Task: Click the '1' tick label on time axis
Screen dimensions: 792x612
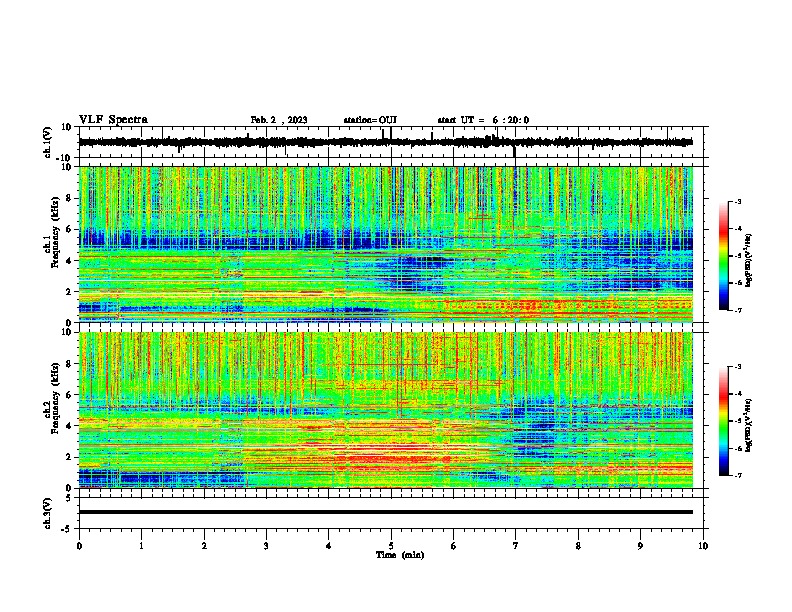Action: 141,546
